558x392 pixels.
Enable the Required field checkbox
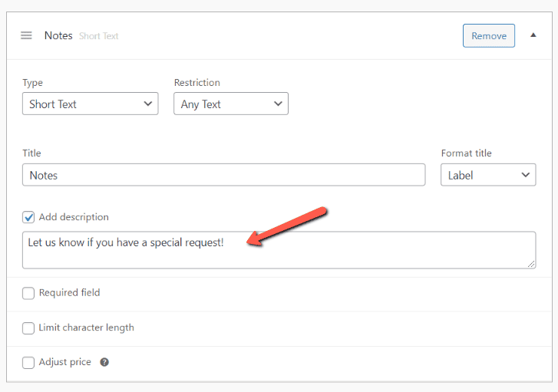click(x=29, y=292)
